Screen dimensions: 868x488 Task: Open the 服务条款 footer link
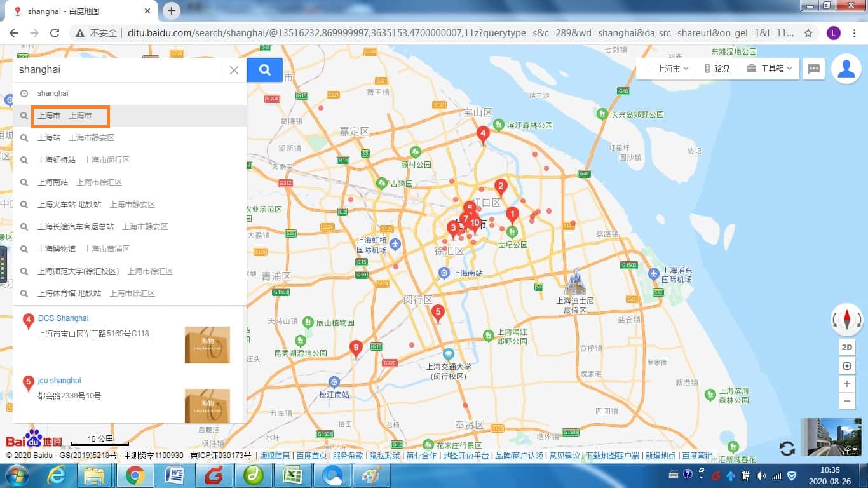[348, 456]
